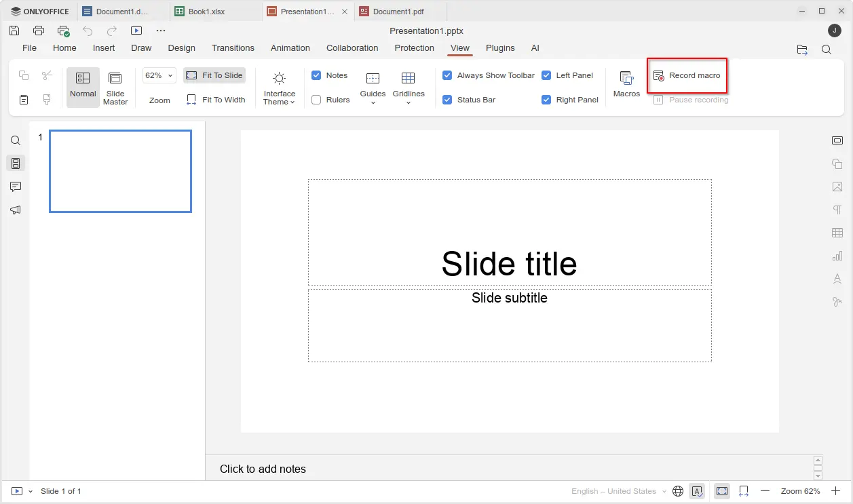Switch to Slide Master view
The width and height of the screenshot is (853, 504).
(x=115, y=88)
